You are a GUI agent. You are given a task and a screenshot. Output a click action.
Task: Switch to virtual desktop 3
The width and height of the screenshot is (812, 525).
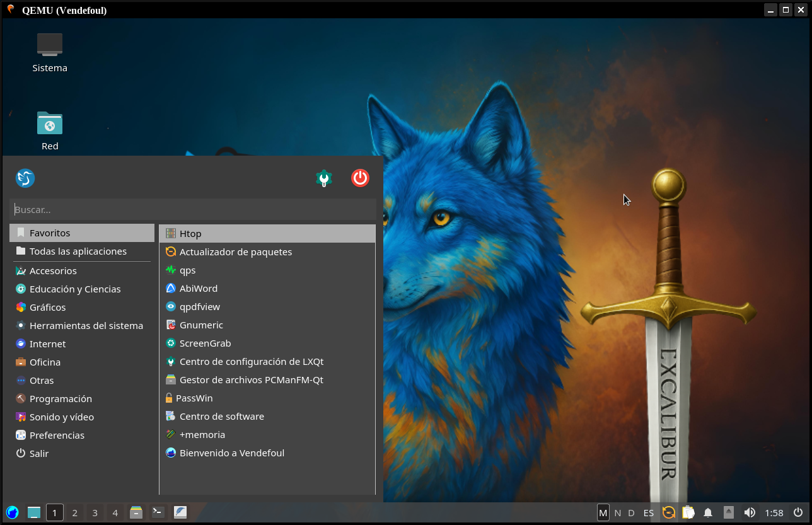(x=95, y=513)
